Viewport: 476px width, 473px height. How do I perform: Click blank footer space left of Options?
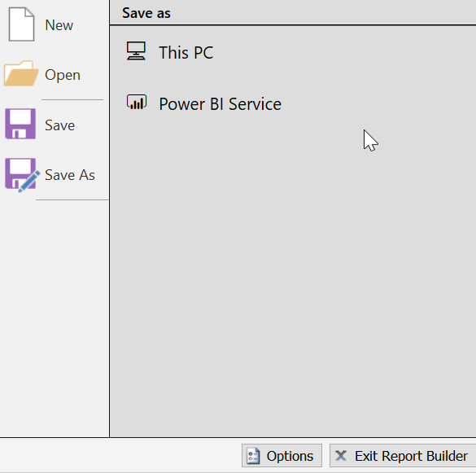point(121,456)
